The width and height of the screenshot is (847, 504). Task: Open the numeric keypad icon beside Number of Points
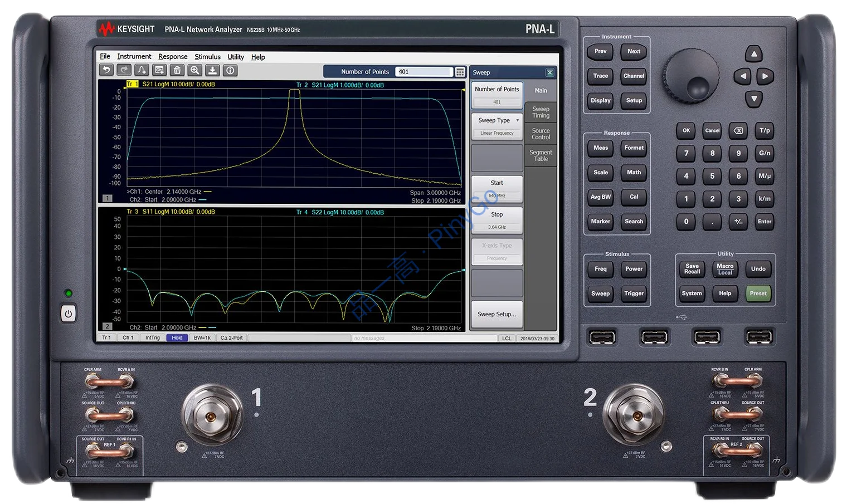coord(460,72)
